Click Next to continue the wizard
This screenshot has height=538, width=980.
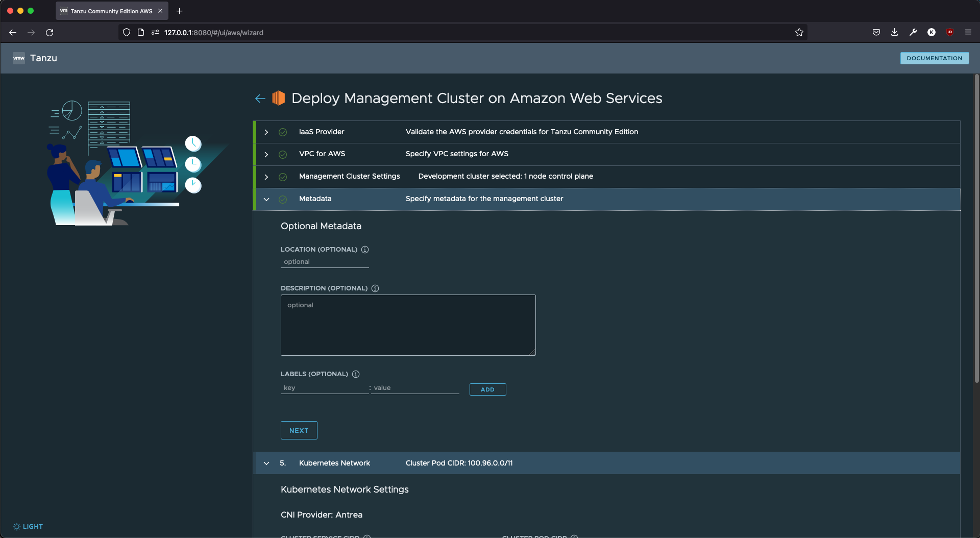299,430
